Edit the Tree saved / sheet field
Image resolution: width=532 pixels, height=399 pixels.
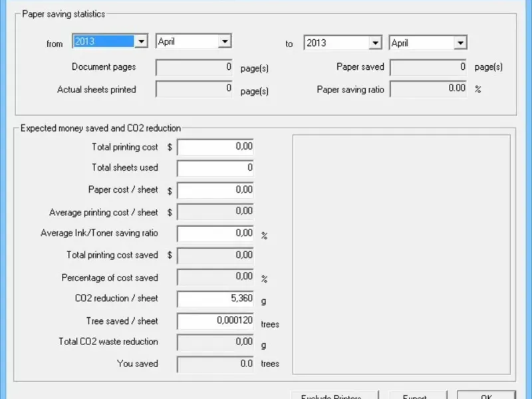tap(215, 321)
